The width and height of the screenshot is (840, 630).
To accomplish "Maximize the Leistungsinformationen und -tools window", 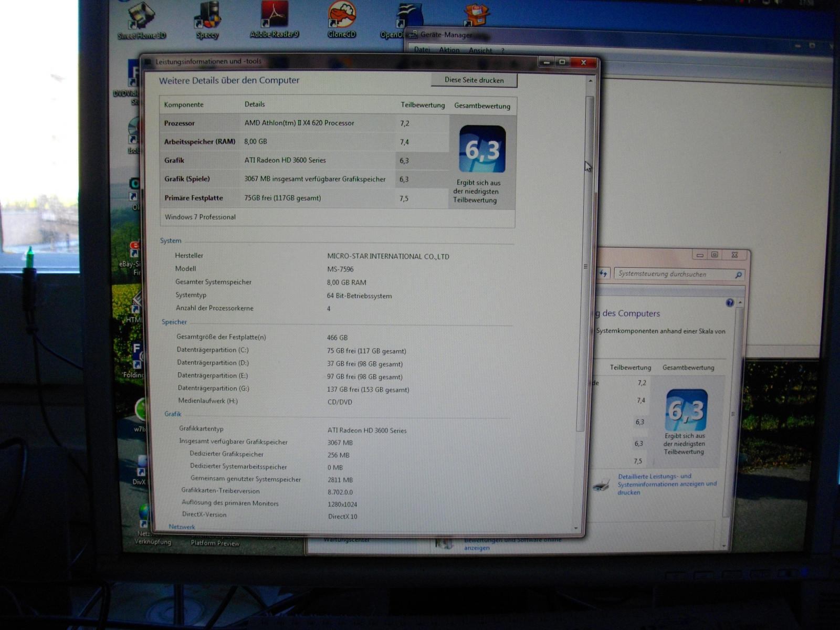I will pos(562,62).
